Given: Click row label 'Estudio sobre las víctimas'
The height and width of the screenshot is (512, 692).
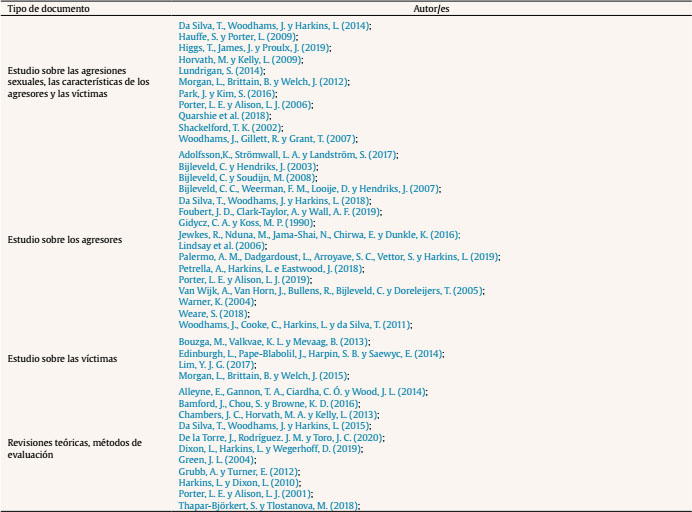Looking at the screenshot, I should (x=62, y=359).
